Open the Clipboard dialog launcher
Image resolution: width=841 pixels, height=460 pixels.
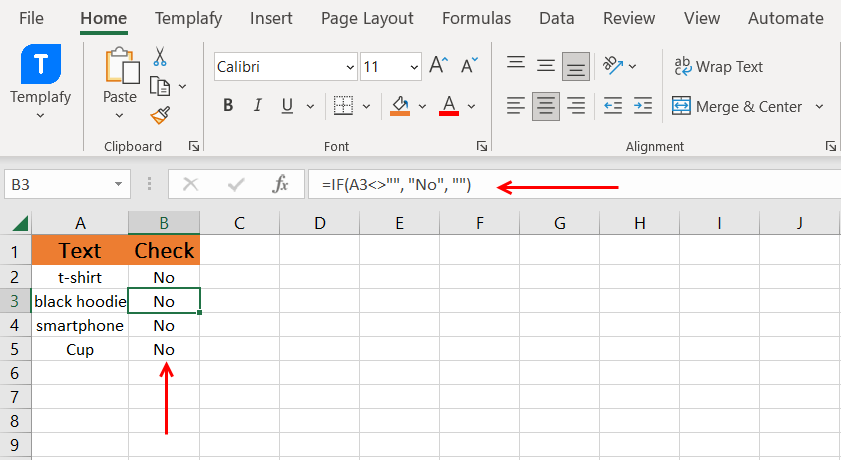click(194, 146)
